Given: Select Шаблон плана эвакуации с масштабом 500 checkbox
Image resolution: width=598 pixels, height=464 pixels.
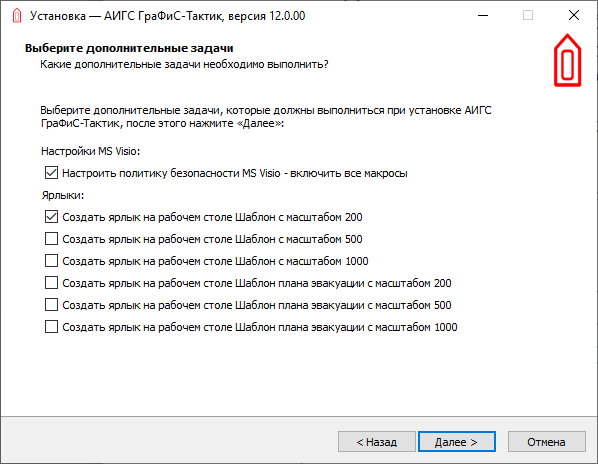Looking at the screenshot, I should [x=51, y=305].
